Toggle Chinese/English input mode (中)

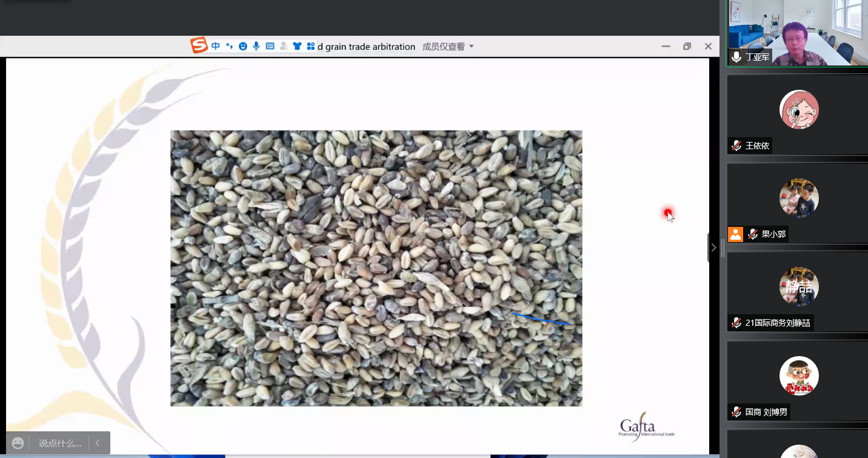pos(216,46)
